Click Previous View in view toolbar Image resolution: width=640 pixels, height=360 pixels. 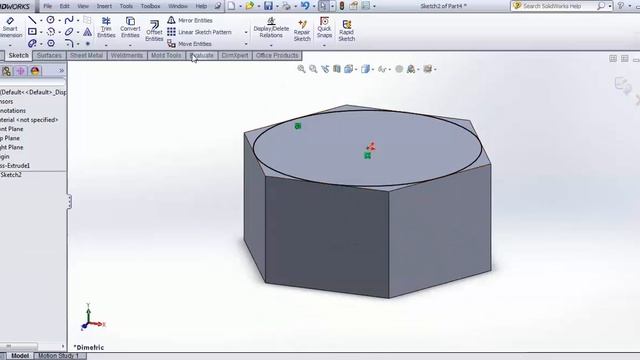325,69
